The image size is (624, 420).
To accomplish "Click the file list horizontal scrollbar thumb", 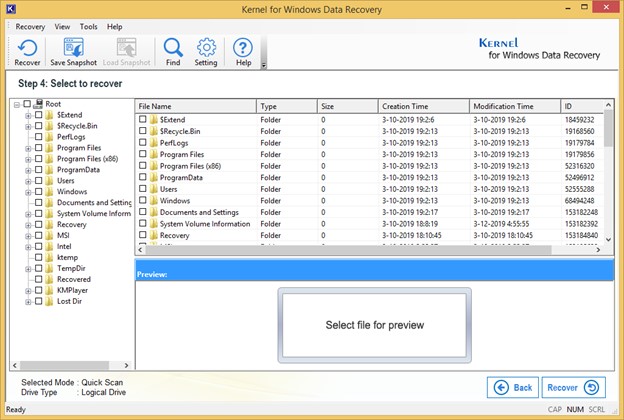I will click(348, 250).
